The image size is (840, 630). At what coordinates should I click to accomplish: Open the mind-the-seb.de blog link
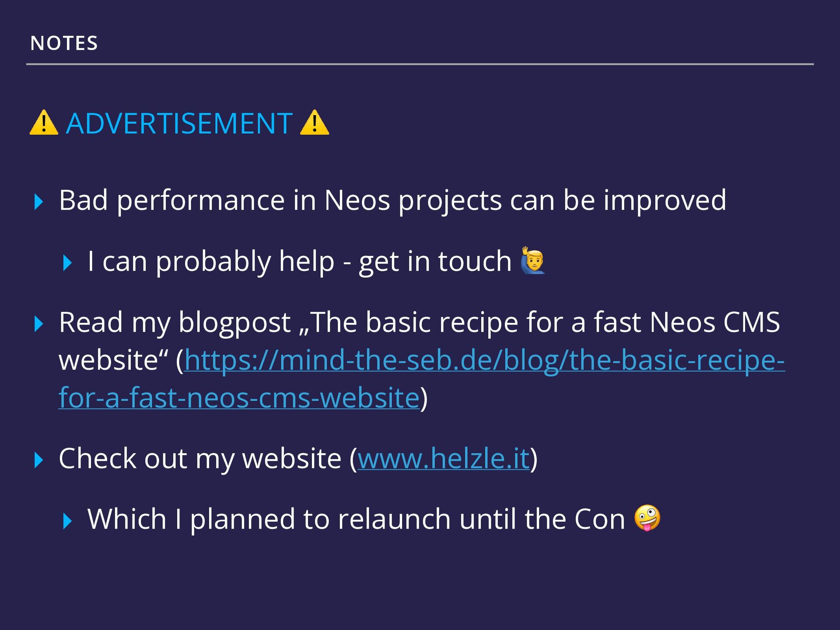coord(485,360)
